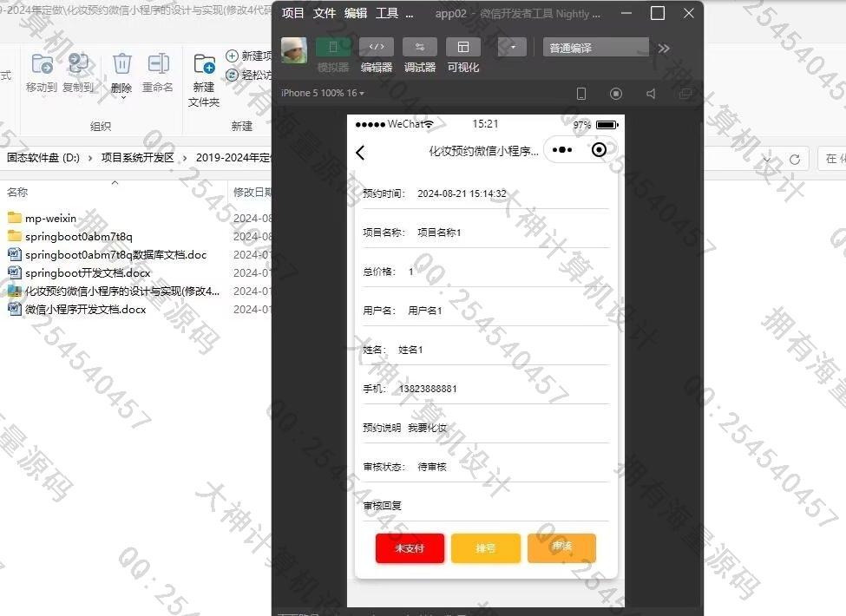Click 项目系统开发区 in breadcrumb path
This screenshot has width=846, height=616.
tap(138, 158)
